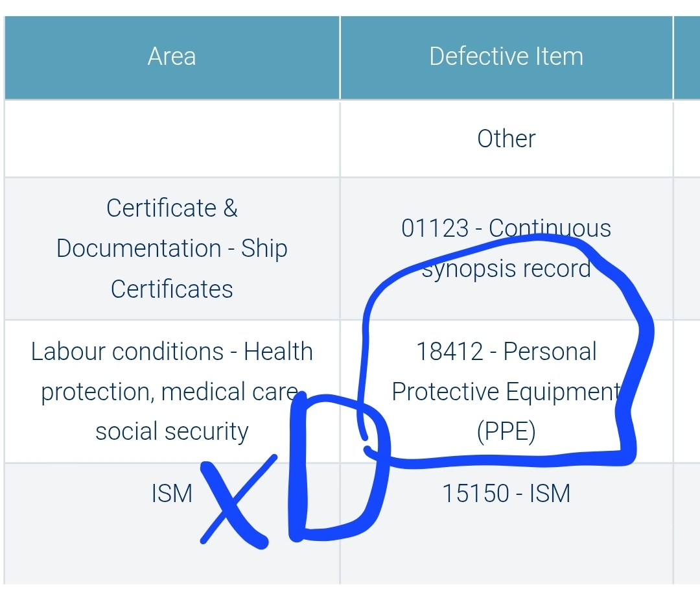Click the Defective Item column header
This screenshot has height=589, width=700.
[506, 57]
